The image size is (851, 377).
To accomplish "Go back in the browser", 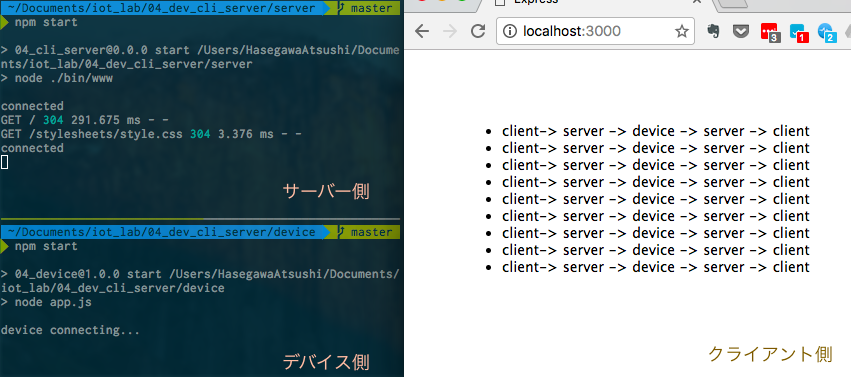I will [422, 31].
